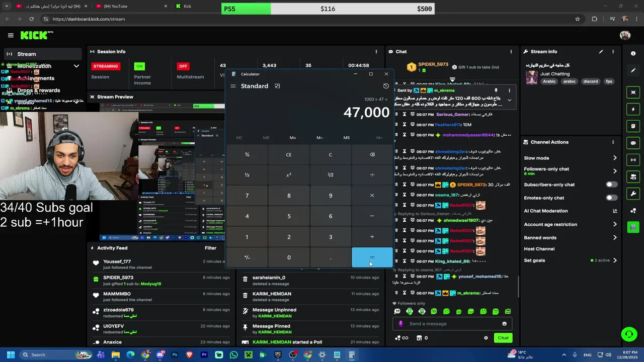Open the green support headset button

[x=629, y=334]
